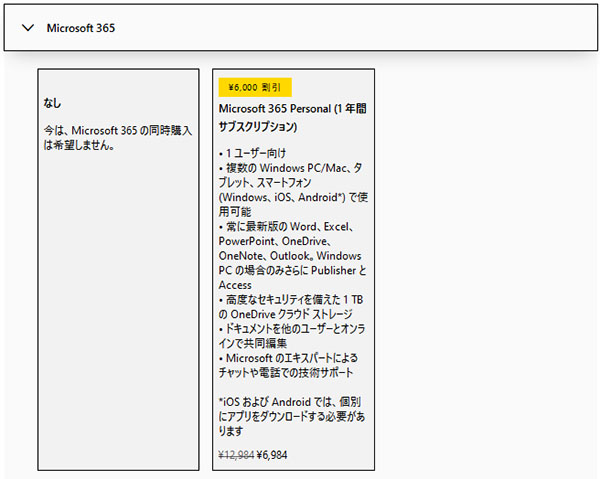Click the OneDrive クラウド ストレージ bullet text
600x479 pixels.
[x=291, y=307]
